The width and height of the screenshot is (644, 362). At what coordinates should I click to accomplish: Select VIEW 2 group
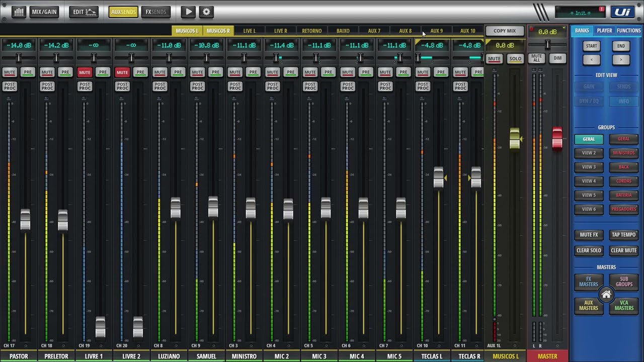[589, 153]
